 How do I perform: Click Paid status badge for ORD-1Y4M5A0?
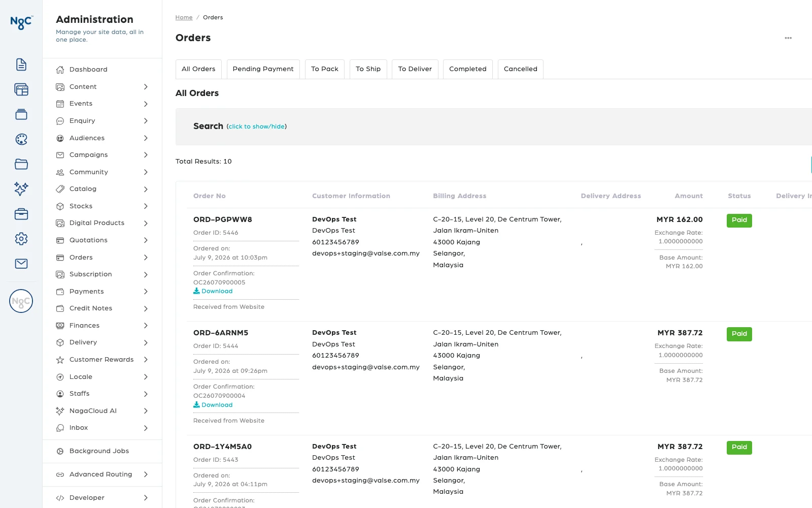tap(739, 448)
